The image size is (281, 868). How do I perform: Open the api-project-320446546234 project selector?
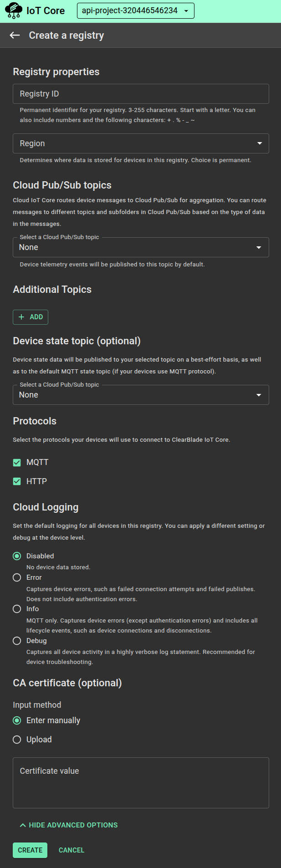135,11
